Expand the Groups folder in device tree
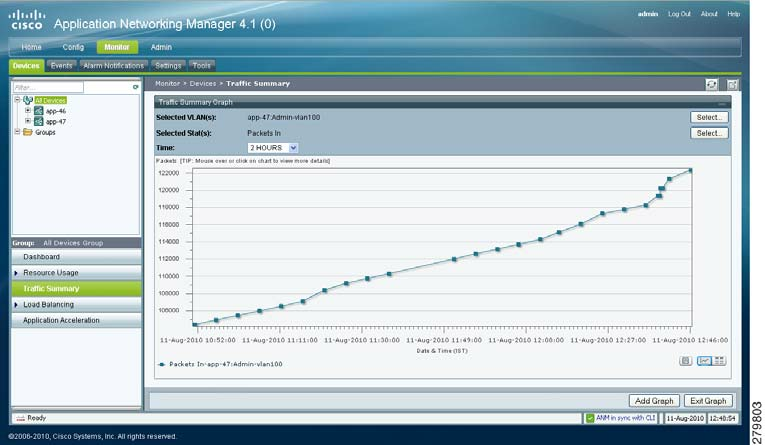This screenshot has height=445, width=765. (x=16, y=132)
